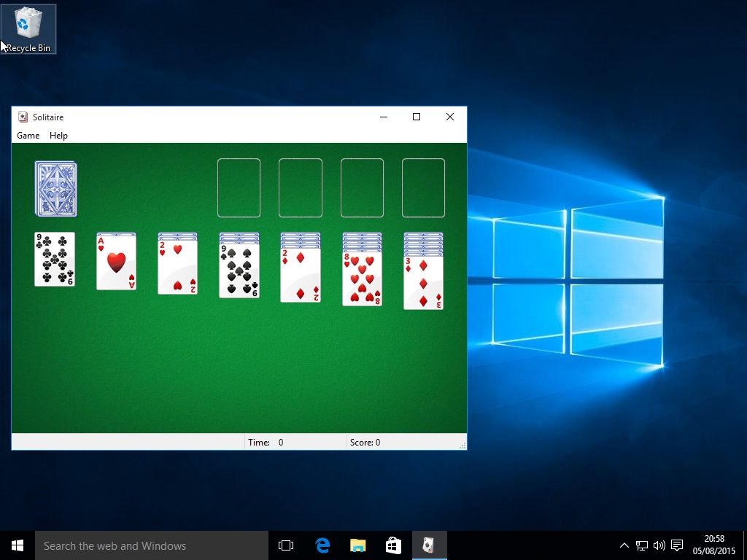The image size is (747, 560).
Task: Draw a card from the stock deck
Action: pyautogui.click(x=55, y=189)
